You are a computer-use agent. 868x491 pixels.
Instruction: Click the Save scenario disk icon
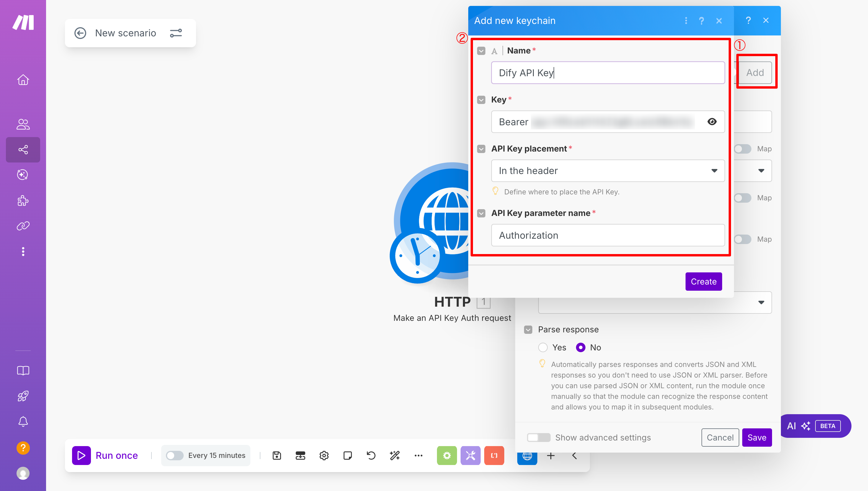(x=277, y=456)
